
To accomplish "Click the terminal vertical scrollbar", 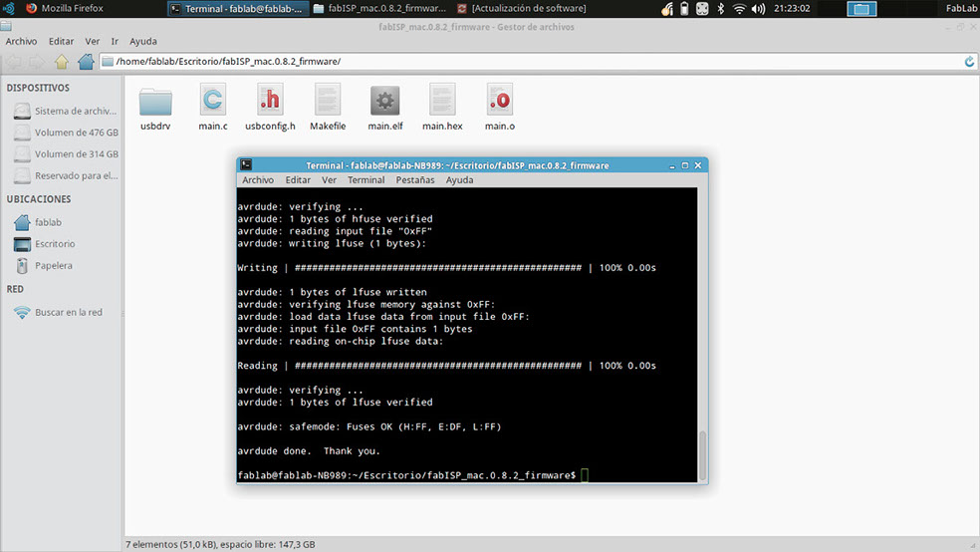I will coord(702,455).
